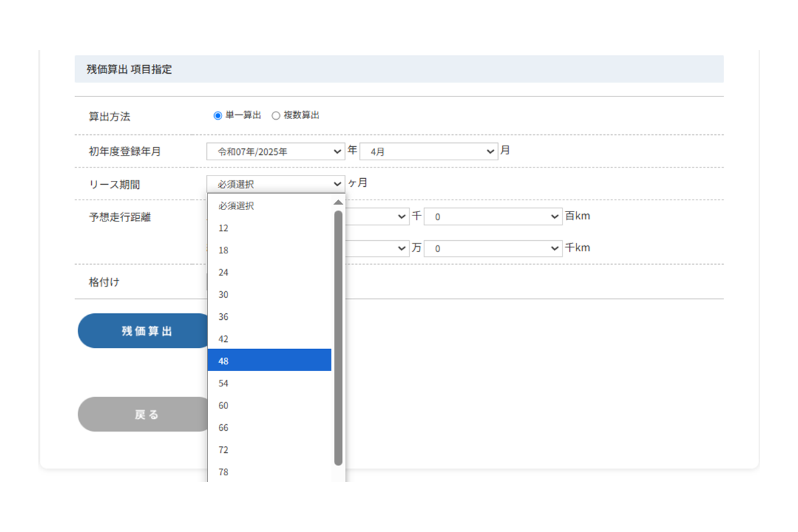Choose 12 months in the list
798x532 pixels.
pos(269,228)
